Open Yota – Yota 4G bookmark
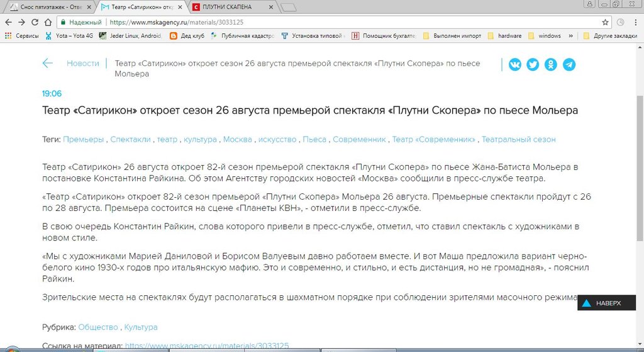 point(69,36)
